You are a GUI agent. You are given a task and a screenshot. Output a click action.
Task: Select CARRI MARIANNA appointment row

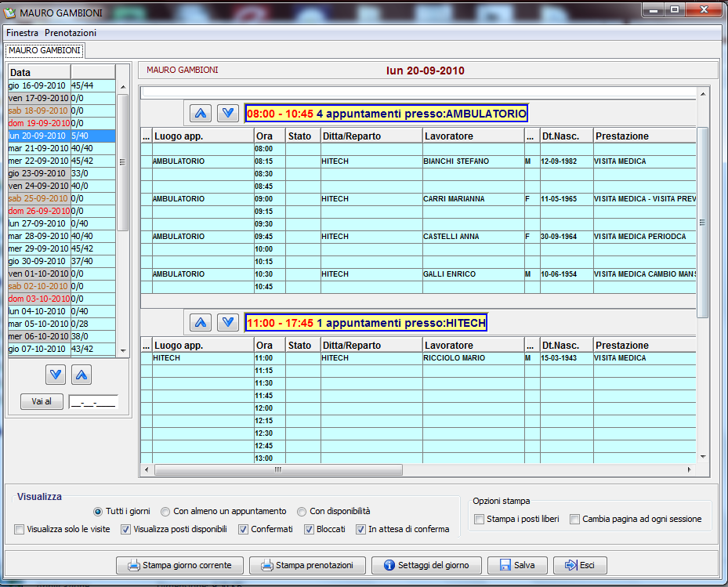[x=418, y=199]
